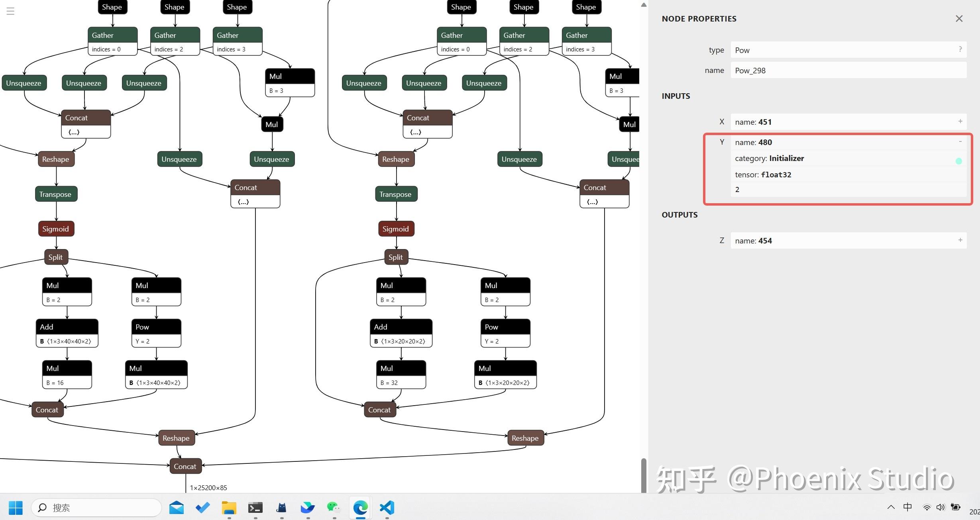Close the Node Properties panel
The height and width of the screenshot is (520, 980).
pos(959,18)
